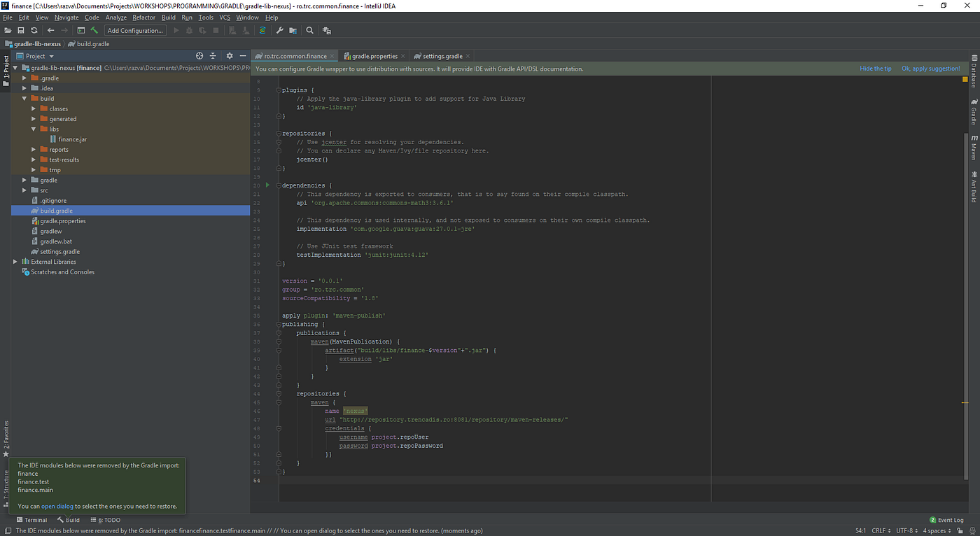Click the editor scrollbar marker stripe
Image resolution: width=980 pixels, height=536 pixels.
(965, 402)
